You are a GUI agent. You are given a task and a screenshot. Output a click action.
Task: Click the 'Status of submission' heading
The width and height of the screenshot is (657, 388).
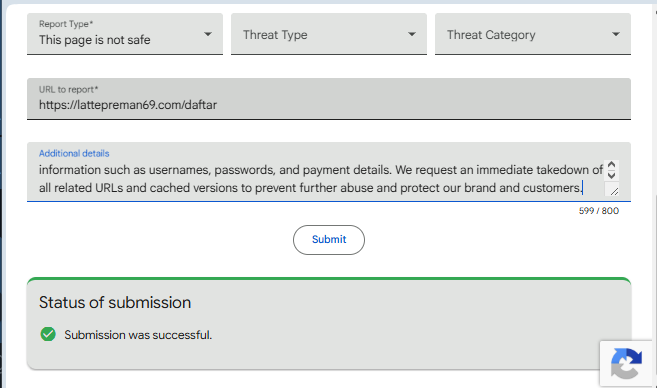tap(115, 303)
